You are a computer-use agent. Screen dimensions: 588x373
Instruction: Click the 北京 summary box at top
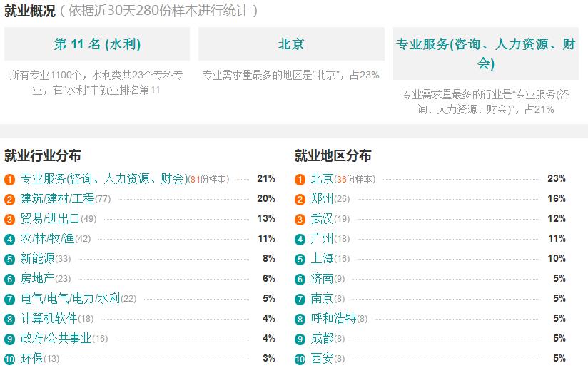(x=291, y=44)
